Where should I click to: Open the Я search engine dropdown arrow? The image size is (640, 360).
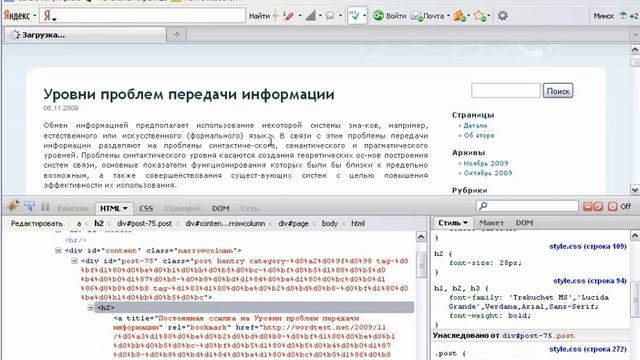click(x=54, y=19)
